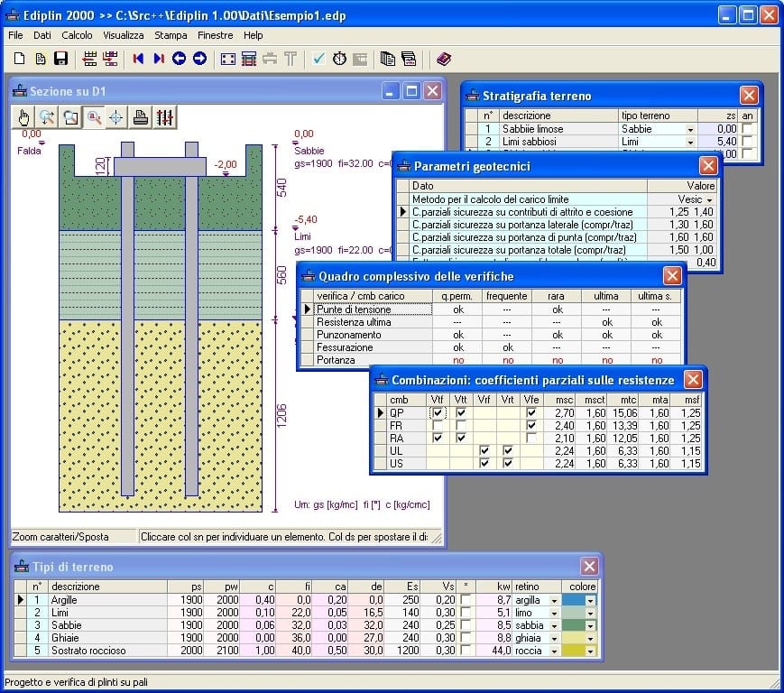The width and height of the screenshot is (784, 693).
Task: Open the Visualizza menu
Action: point(123,35)
